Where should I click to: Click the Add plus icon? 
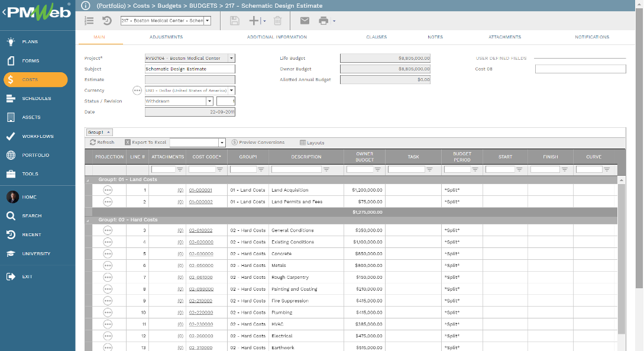(x=254, y=21)
